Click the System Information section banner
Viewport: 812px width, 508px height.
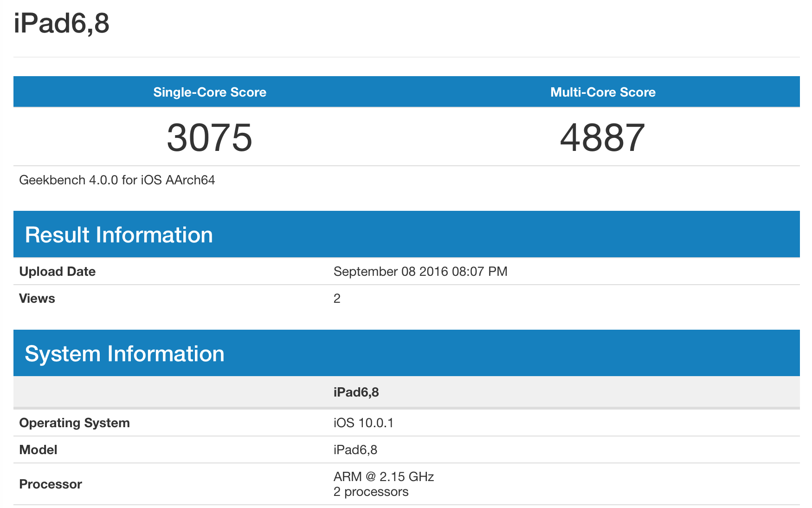[x=125, y=353]
